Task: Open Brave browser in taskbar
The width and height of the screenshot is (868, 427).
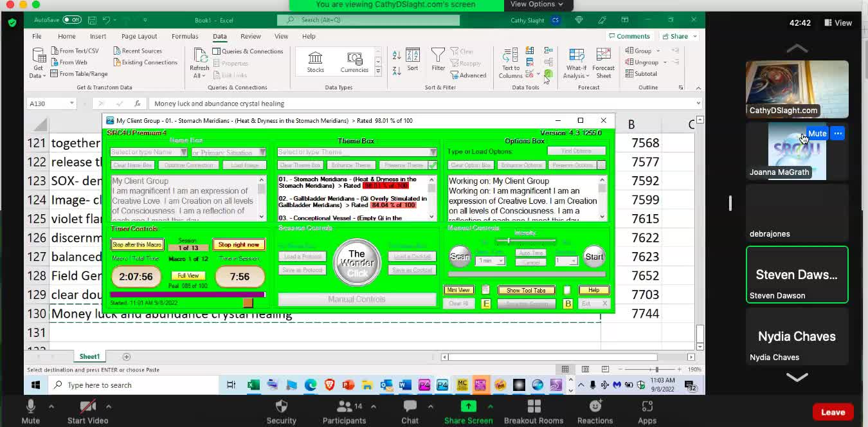Action: (x=329, y=385)
